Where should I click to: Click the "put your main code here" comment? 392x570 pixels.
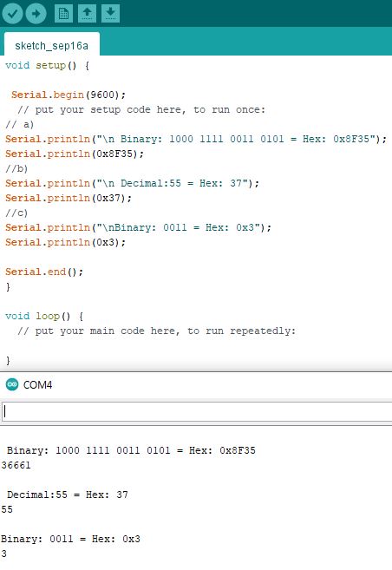click(x=157, y=331)
